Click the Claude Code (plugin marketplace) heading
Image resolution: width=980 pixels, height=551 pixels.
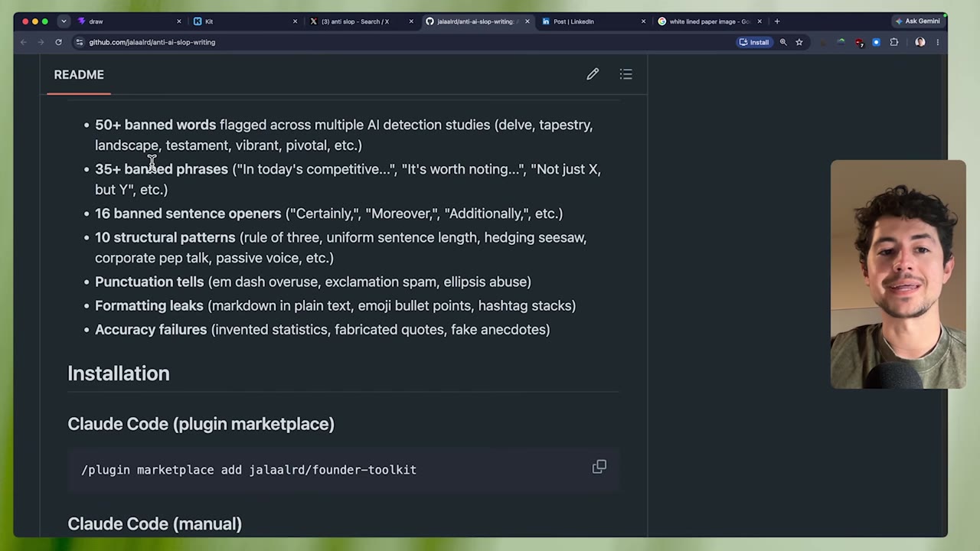(x=201, y=424)
